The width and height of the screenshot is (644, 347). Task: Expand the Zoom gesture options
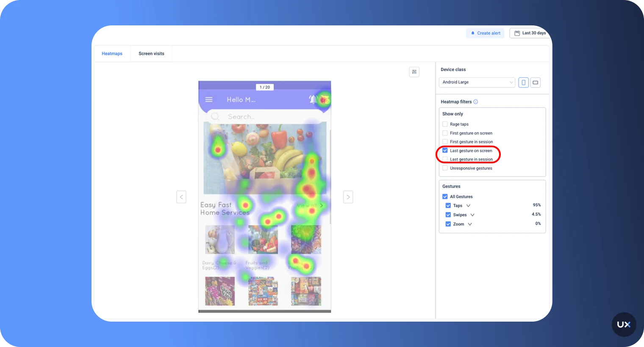click(x=470, y=224)
